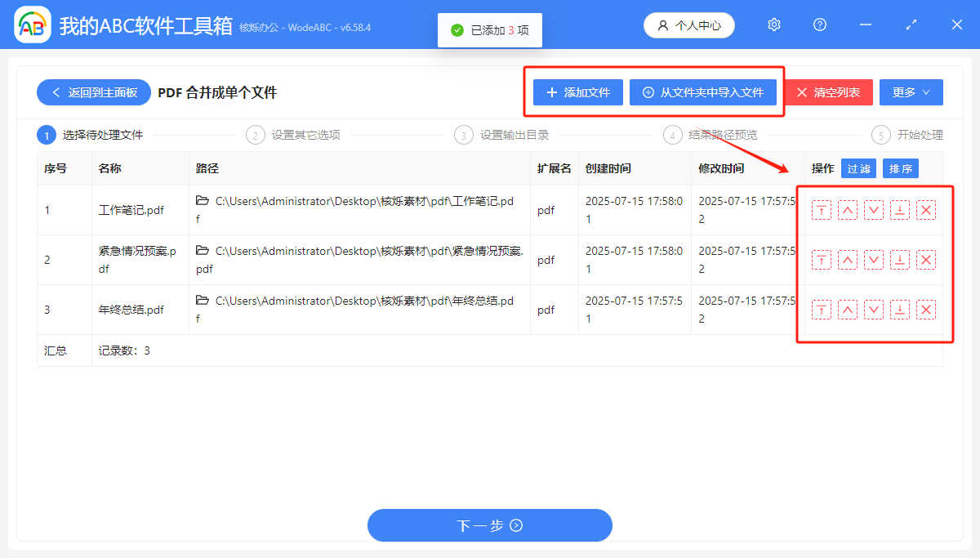
Task: Click the 添加文件 button
Action: [577, 92]
